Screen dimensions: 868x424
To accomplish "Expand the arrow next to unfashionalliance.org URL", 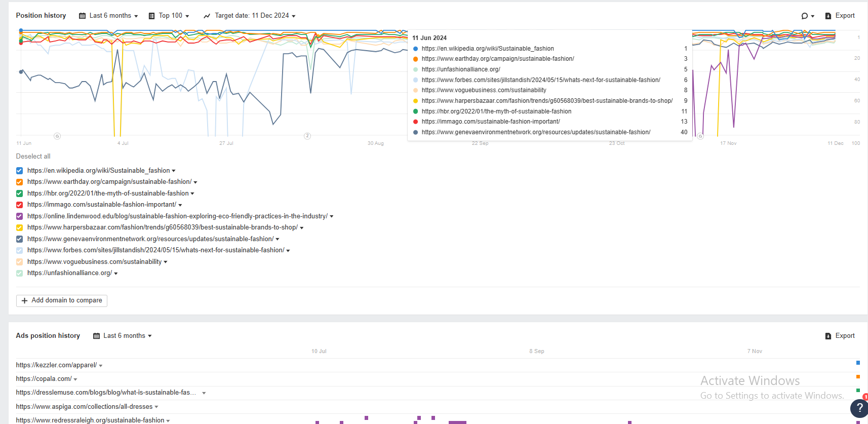I will [116, 274].
